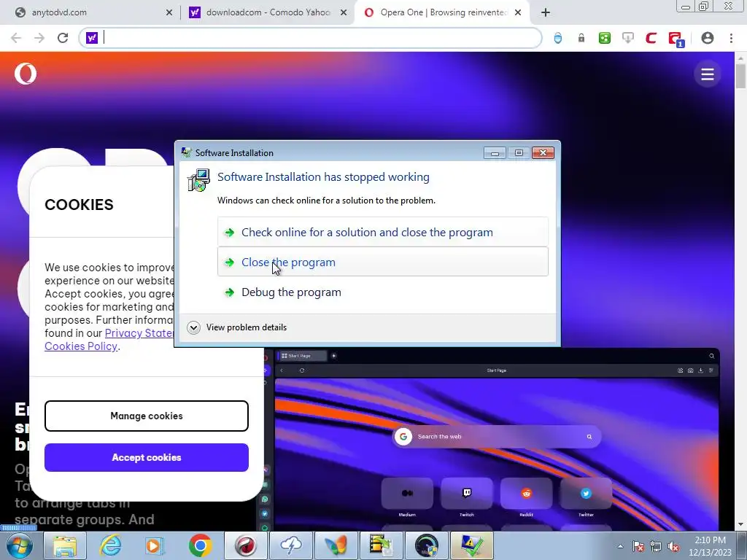Click Close the program option
Viewport: 747px width, 560px height.
point(383,262)
